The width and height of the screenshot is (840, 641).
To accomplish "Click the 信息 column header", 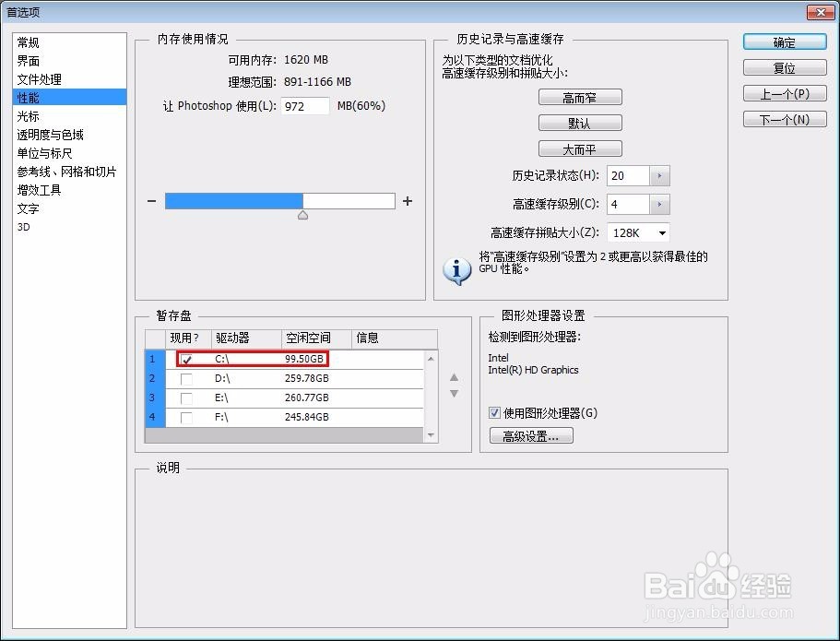I will click(395, 338).
